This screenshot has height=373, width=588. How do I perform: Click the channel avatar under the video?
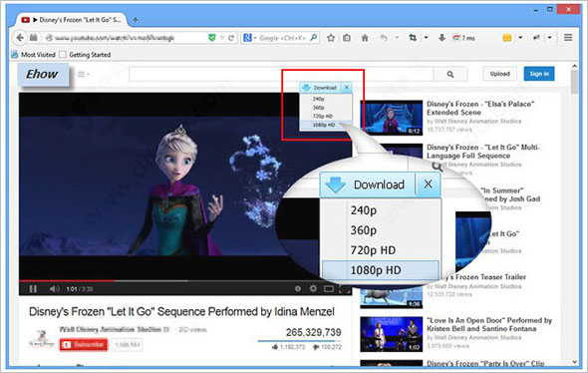(x=41, y=339)
